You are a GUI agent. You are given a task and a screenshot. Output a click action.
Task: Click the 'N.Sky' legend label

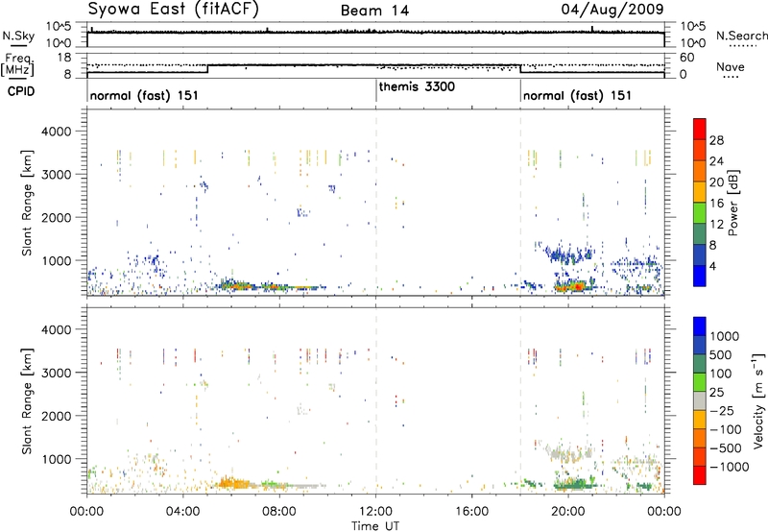(18, 36)
